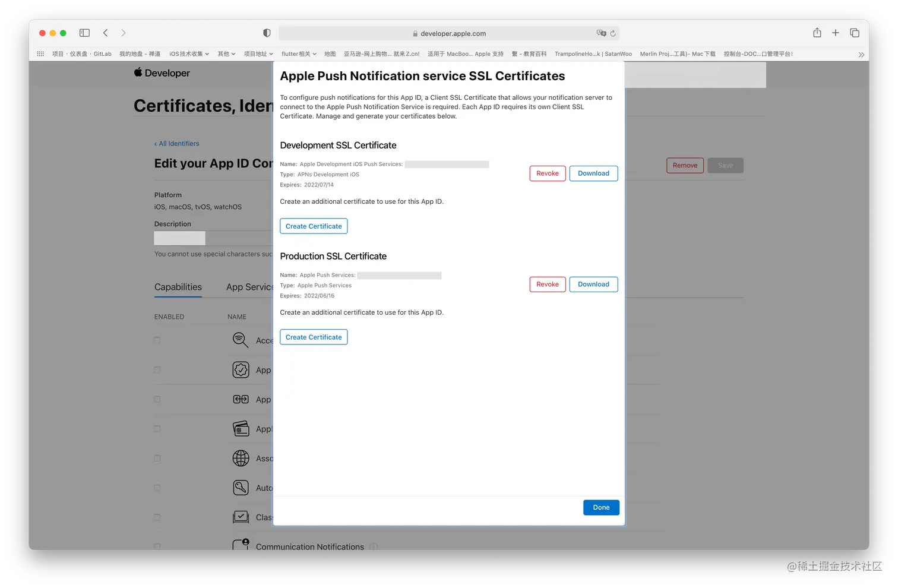Go forward with the forward arrow
This screenshot has width=898, height=588.
pyautogui.click(x=124, y=33)
